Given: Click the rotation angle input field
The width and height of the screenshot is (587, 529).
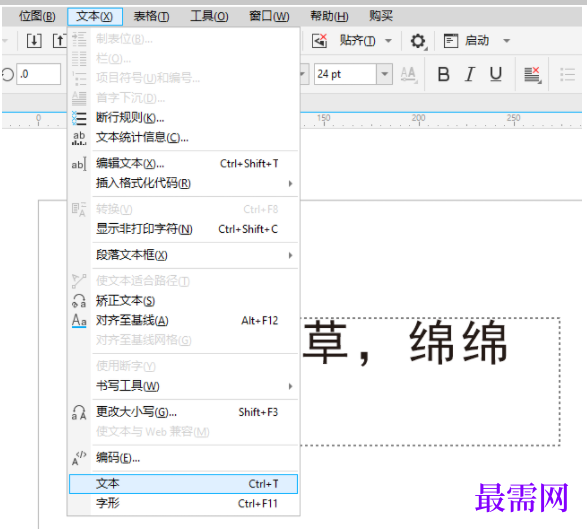Looking at the screenshot, I should point(39,74).
